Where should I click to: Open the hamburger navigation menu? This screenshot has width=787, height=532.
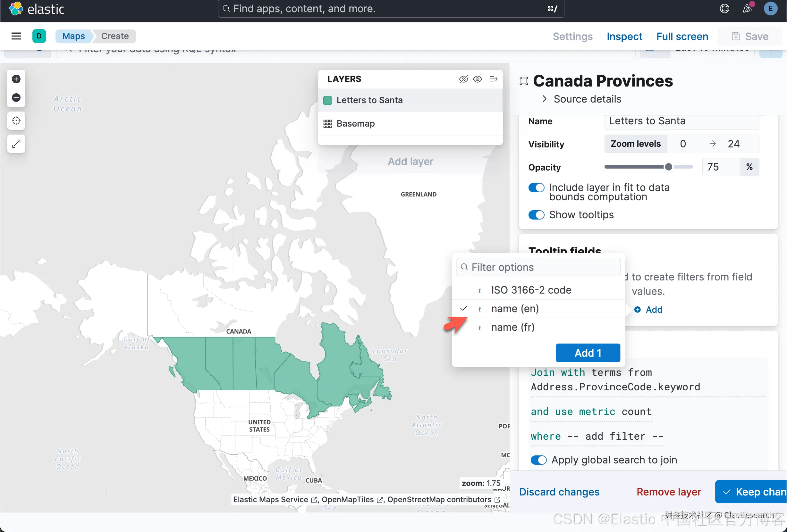(16, 36)
